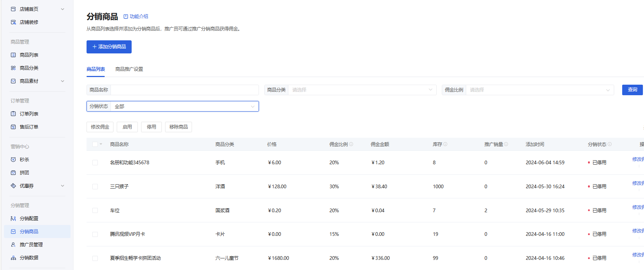Click the 商品分类 sidebar icon
644x270 pixels.
click(x=13, y=68)
